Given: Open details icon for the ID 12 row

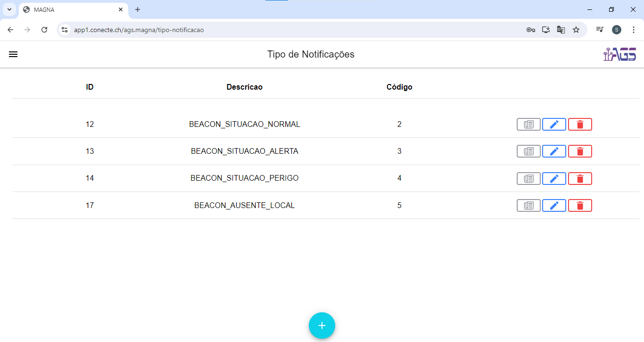Looking at the screenshot, I should [x=528, y=125].
